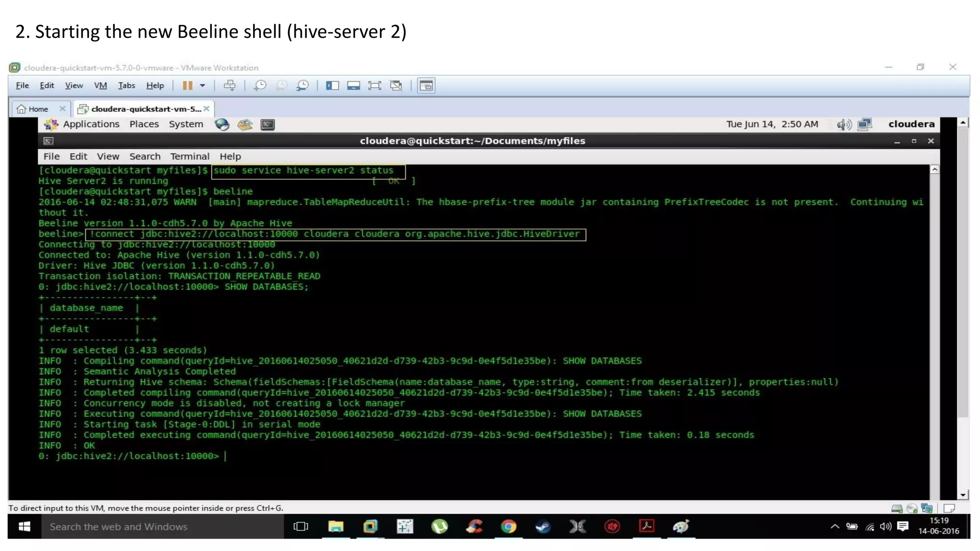This screenshot has width=980, height=551.
Task: Close the Home tab
Action: (x=62, y=109)
